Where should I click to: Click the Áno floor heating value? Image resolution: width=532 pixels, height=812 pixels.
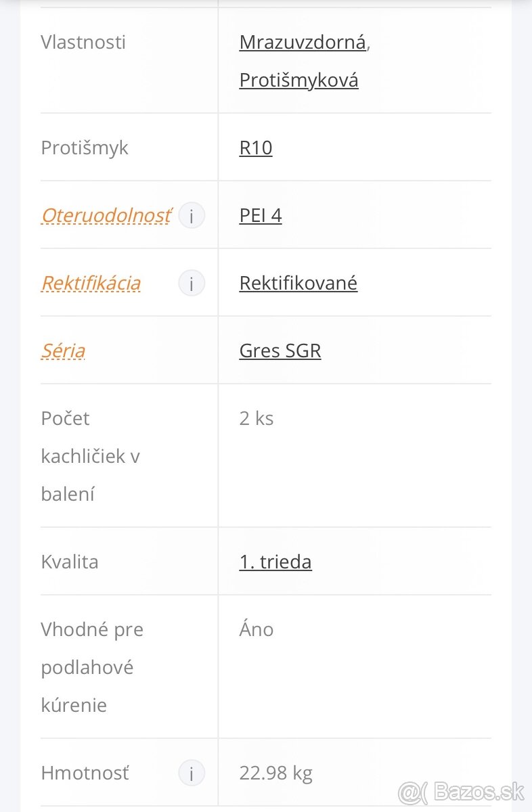click(256, 629)
